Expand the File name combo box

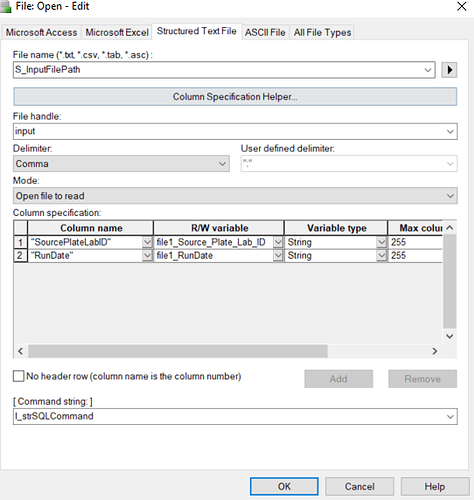point(428,70)
